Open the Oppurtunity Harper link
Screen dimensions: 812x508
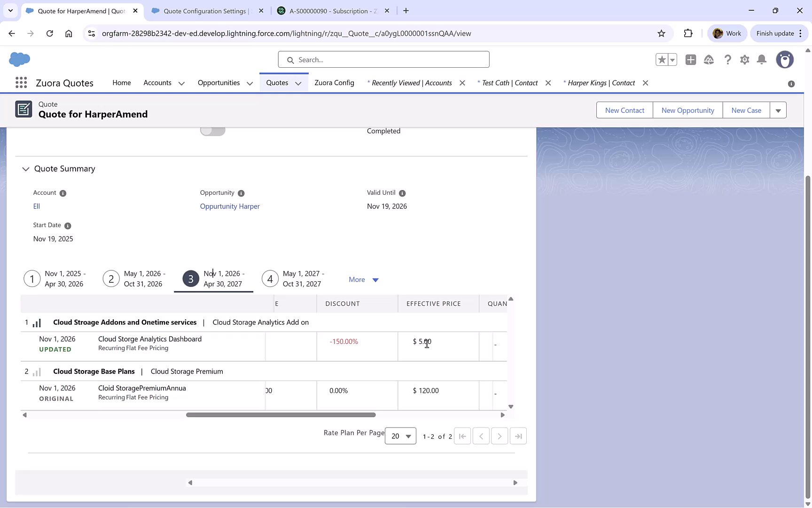coord(230,206)
